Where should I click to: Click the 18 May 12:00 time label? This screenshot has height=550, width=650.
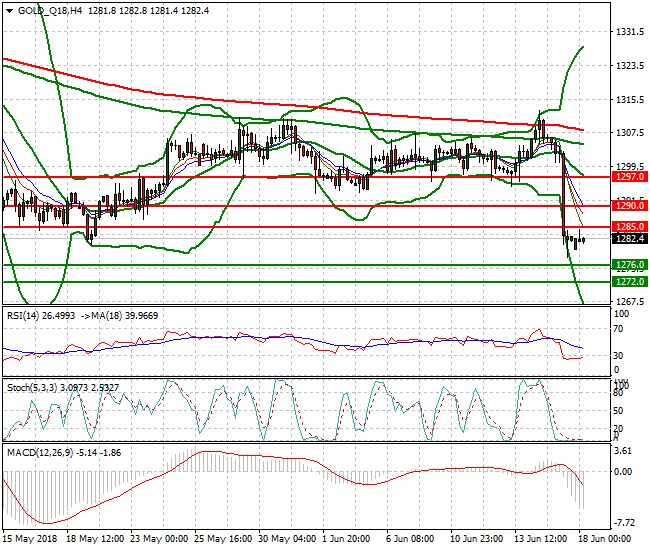point(95,539)
